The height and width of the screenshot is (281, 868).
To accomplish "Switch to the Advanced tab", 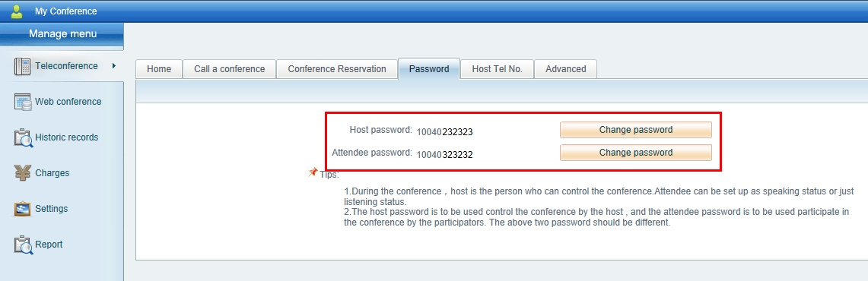I will [x=566, y=69].
